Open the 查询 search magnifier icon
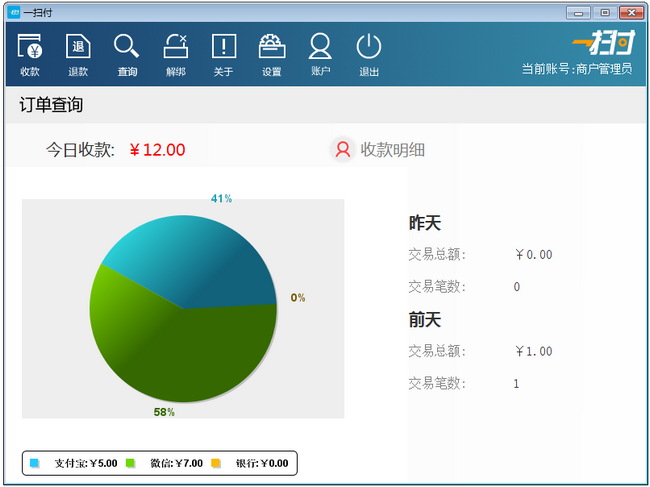 (126, 46)
